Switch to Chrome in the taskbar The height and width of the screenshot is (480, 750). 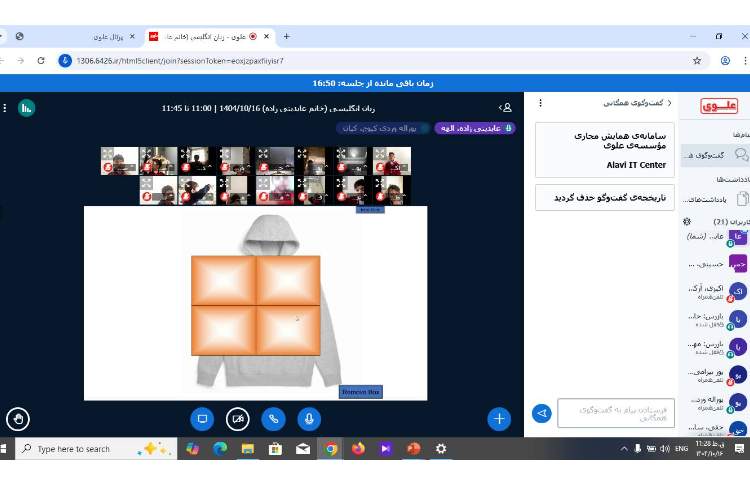pos(331,449)
